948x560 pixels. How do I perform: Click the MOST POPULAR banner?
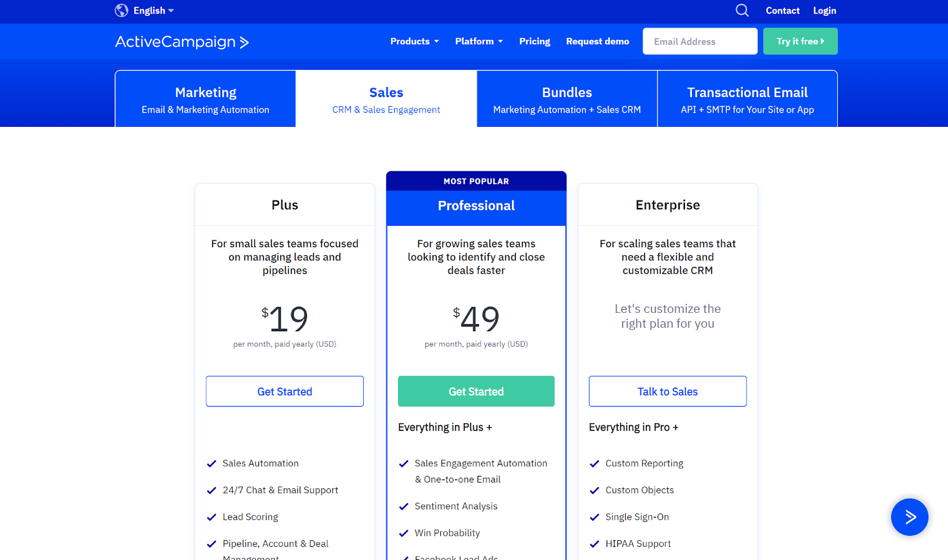coord(476,181)
